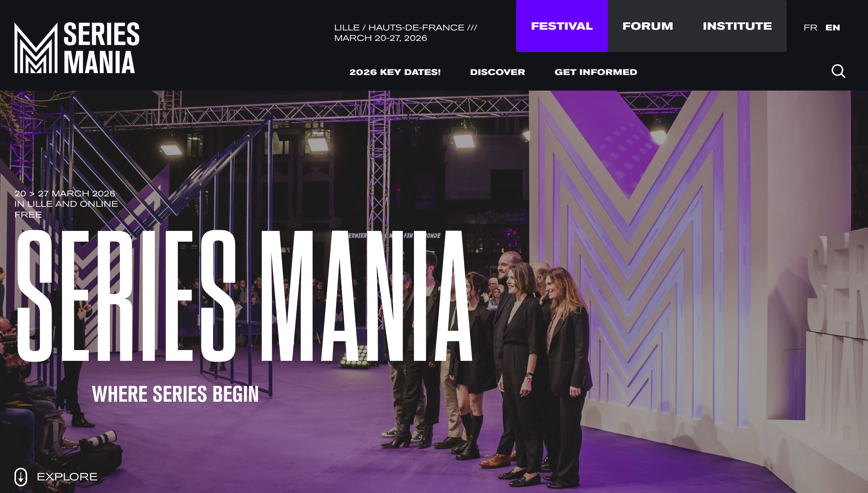Image resolution: width=868 pixels, height=493 pixels.
Task: Expand the Discover menu
Action: 497,72
